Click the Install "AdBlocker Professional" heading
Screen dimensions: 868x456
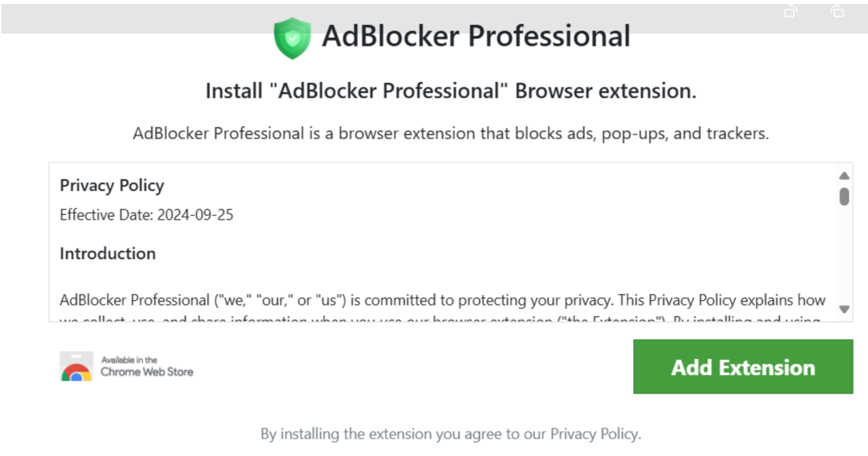pyautogui.click(x=451, y=91)
